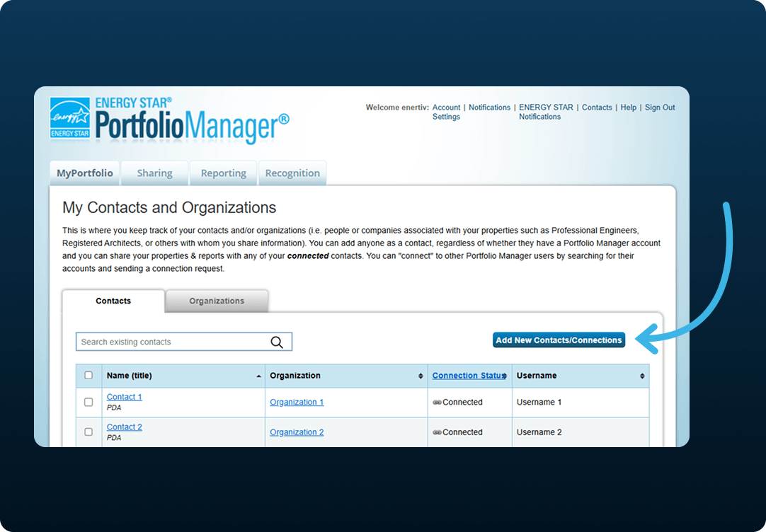Switch to the Organizations sub-tab
Viewport: 766px width, 532px height.
tap(217, 301)
